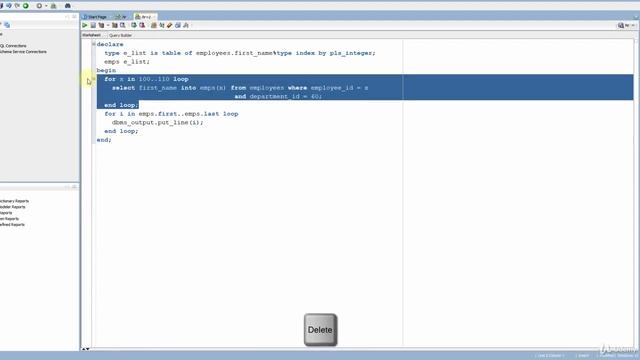Click the highlighted 'for x in 100..110 loop' line
This screenshot has height=360, width=640.
(146, 79)
